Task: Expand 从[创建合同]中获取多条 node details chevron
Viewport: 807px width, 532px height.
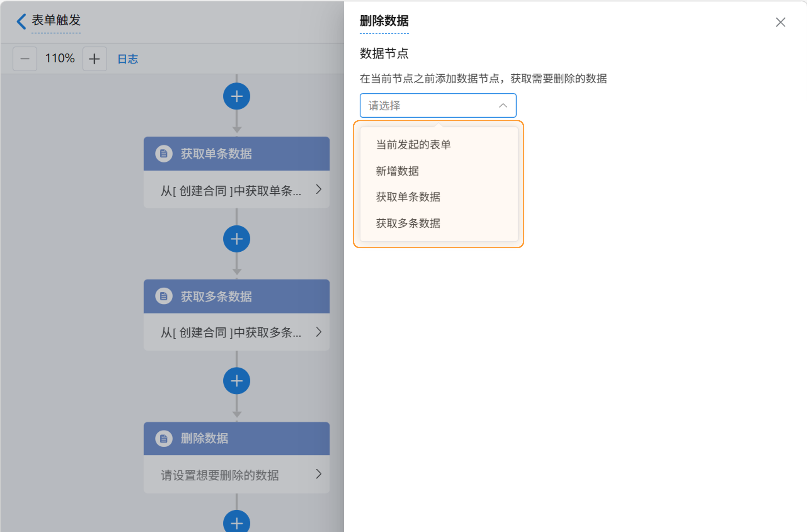Action: pos(318,332)
